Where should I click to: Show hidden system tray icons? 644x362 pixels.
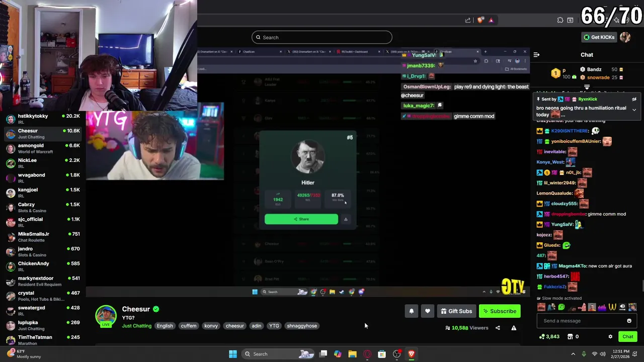click(573, 354)
